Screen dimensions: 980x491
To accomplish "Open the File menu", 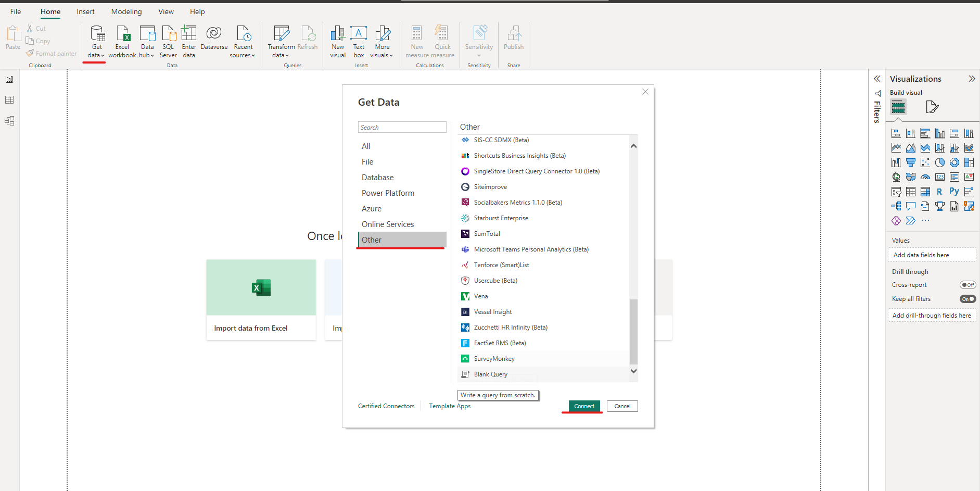I will pyautogui.click(x=16, y=11).
